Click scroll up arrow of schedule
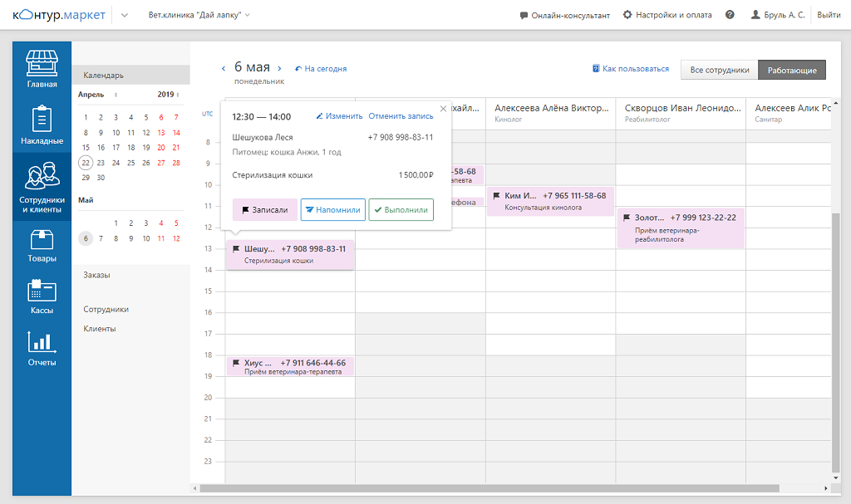Image resolution: width=851 pixels, height=504 pixels. [x=836, y=103]
